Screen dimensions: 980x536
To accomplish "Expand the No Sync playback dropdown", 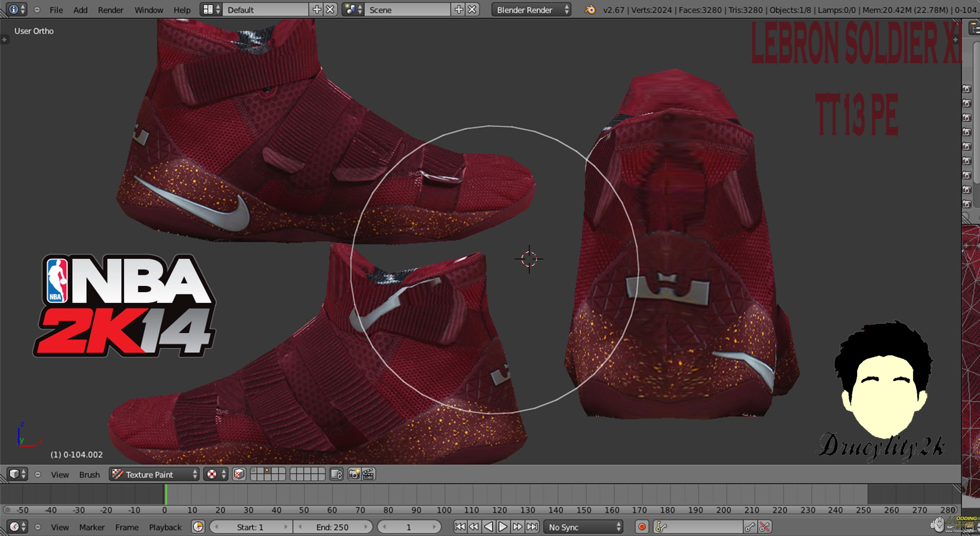I will click(583, 527).
